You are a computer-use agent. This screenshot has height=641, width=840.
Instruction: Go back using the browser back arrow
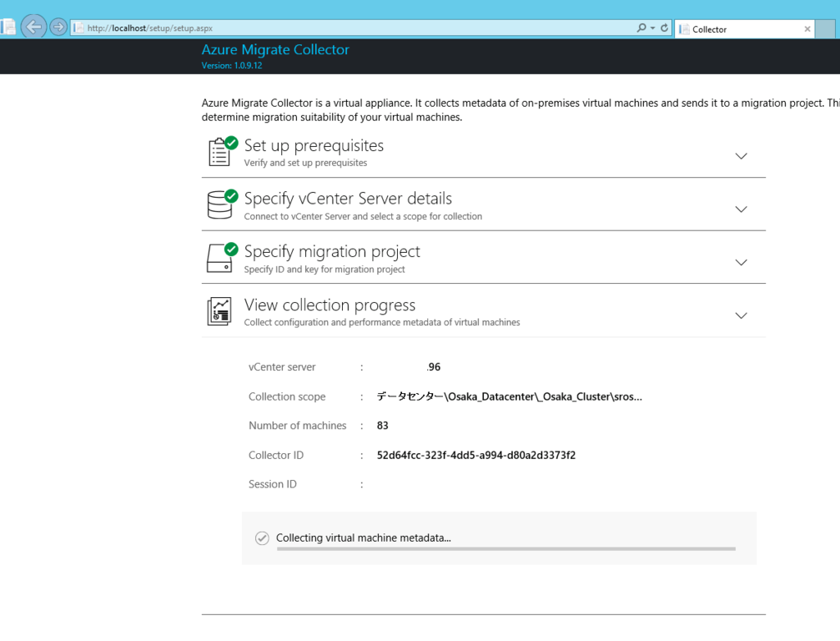pos(33,26)
